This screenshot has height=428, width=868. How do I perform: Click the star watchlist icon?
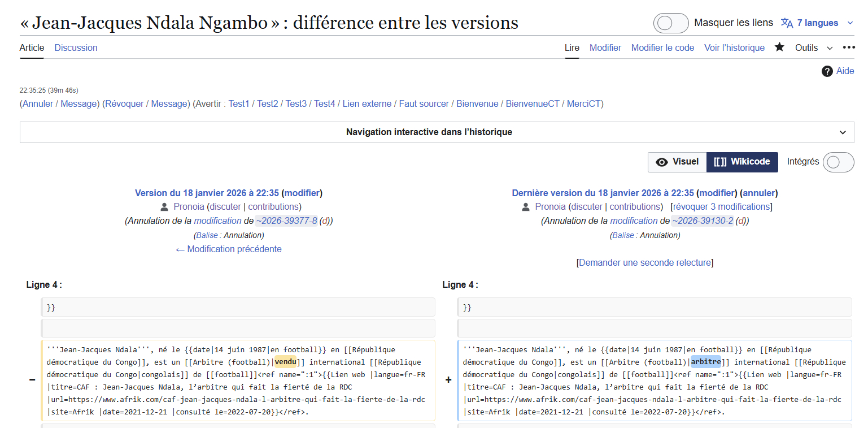click(x=779, y=47)
